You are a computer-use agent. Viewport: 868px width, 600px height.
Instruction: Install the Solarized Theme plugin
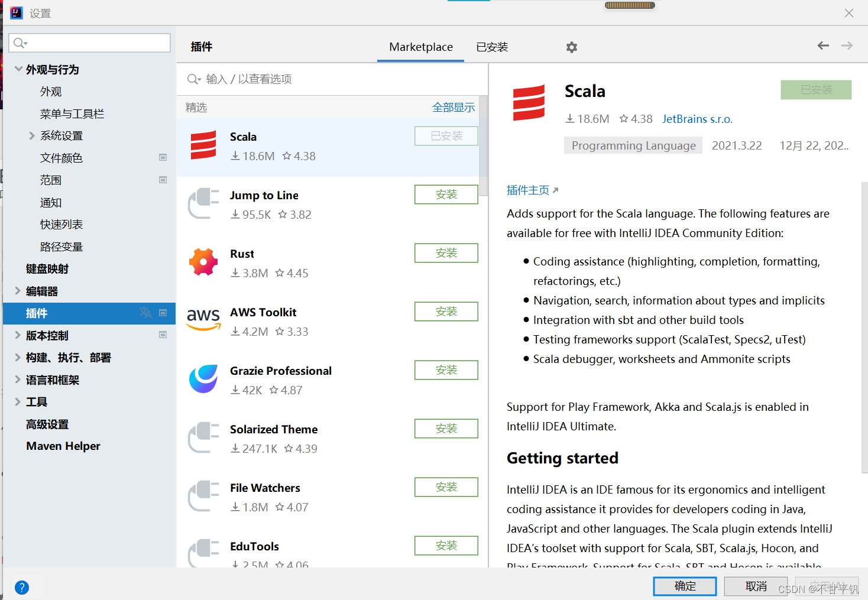(x=446, y=429)
